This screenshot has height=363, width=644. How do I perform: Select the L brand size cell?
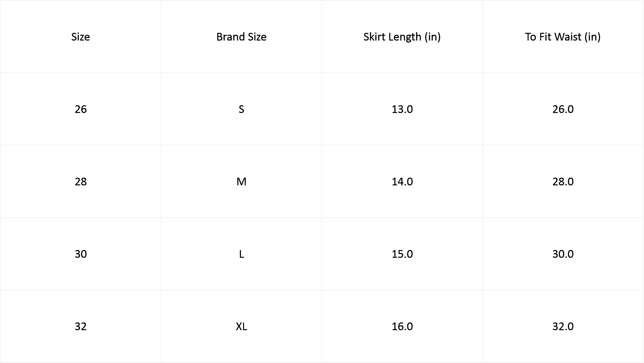pos(241,254)
